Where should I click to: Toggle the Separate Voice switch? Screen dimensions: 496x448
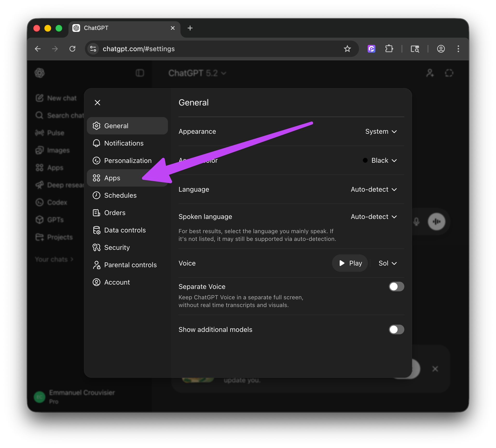(x=396, y=287)
